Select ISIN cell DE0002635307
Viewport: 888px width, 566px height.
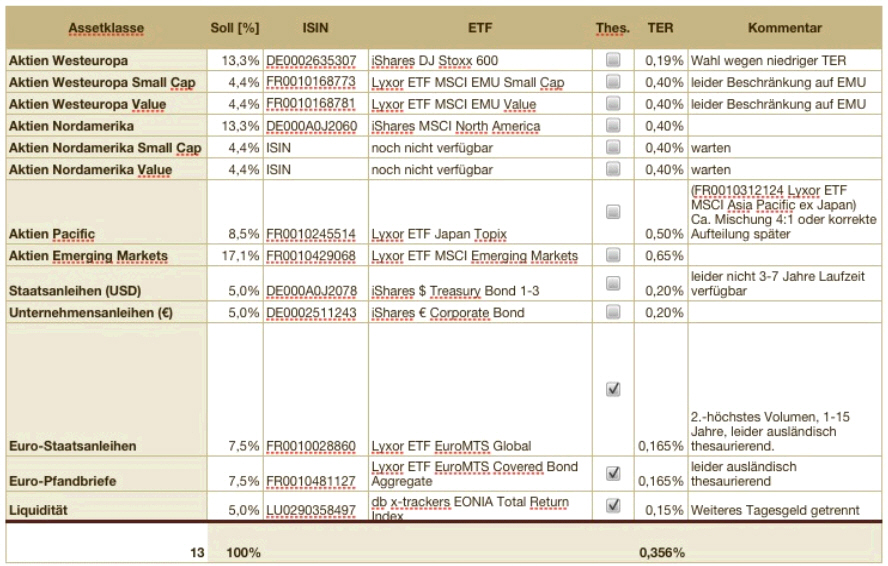[x=315, y=61]
